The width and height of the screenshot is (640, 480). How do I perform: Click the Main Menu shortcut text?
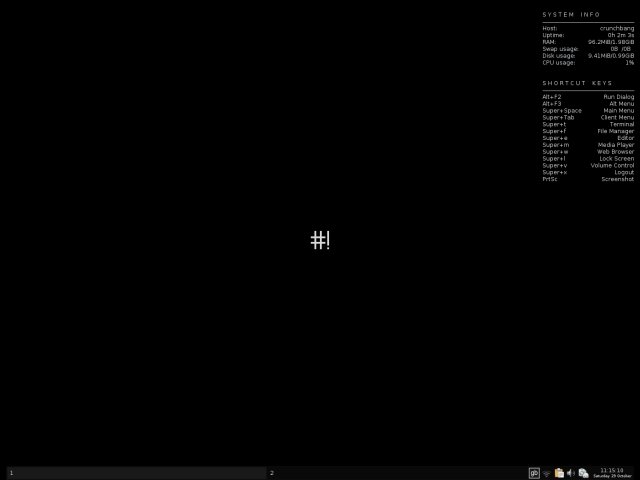[619, 111]
